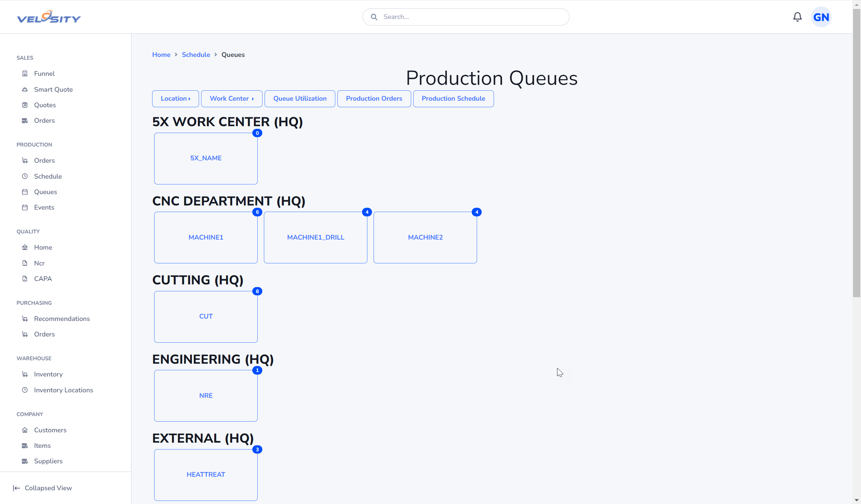Click the Recommendations cart icon

click(x=25, y=319)
